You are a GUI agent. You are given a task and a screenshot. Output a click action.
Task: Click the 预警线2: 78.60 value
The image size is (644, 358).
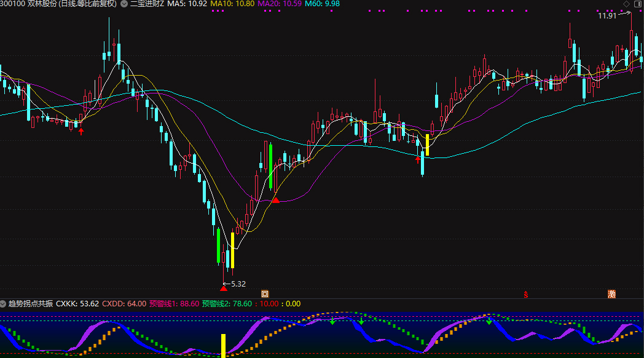click(x=227, y=304)
